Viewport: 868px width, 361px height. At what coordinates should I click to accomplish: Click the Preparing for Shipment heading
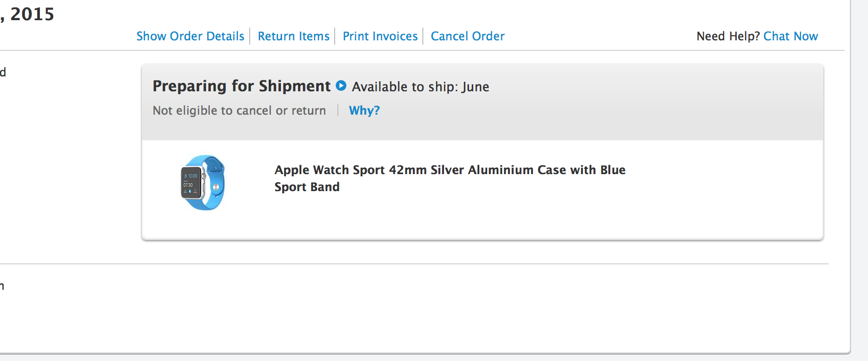[241, 86]
